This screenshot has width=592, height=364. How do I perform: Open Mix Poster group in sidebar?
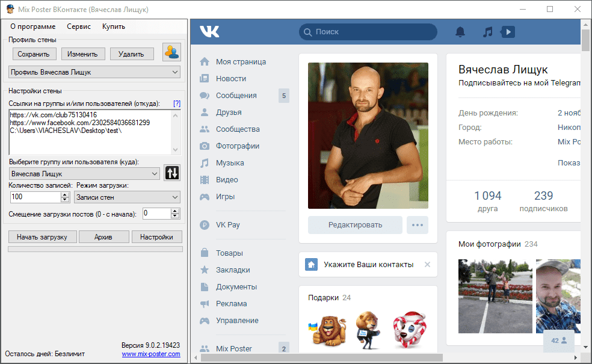233,348
